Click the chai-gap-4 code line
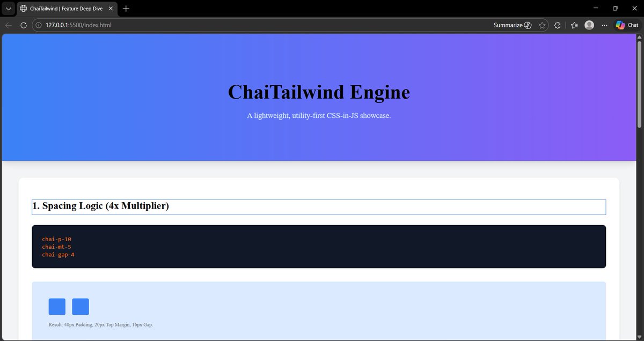 click(x=58, y=255)
